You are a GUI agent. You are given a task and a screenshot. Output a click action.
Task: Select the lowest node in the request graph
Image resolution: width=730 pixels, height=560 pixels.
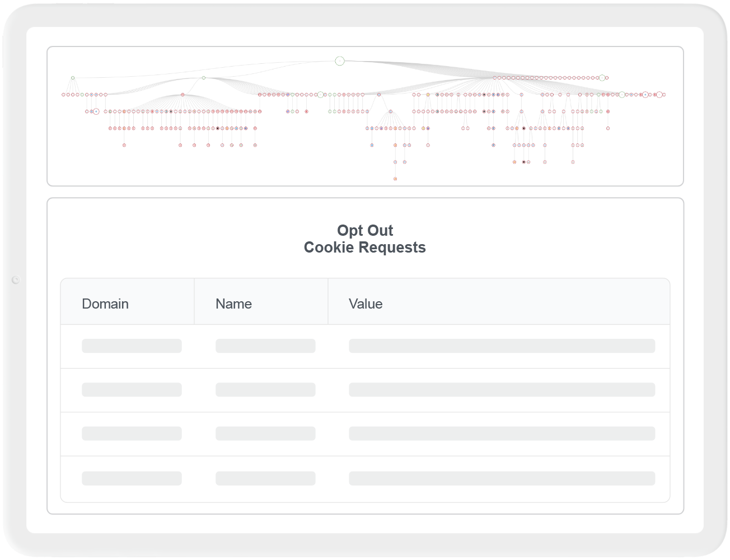(x=395, y=179)
